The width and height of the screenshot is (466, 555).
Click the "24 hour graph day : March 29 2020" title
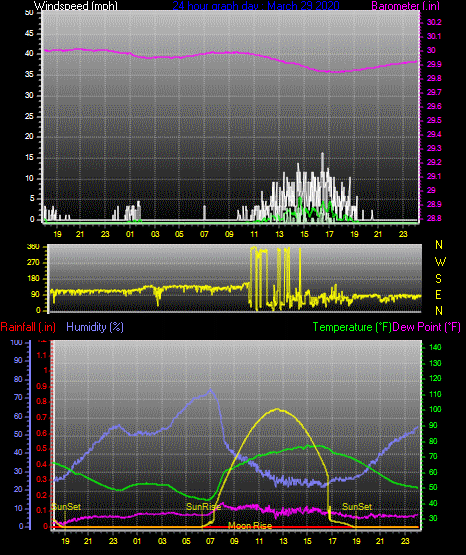click(x=256, y=6)
